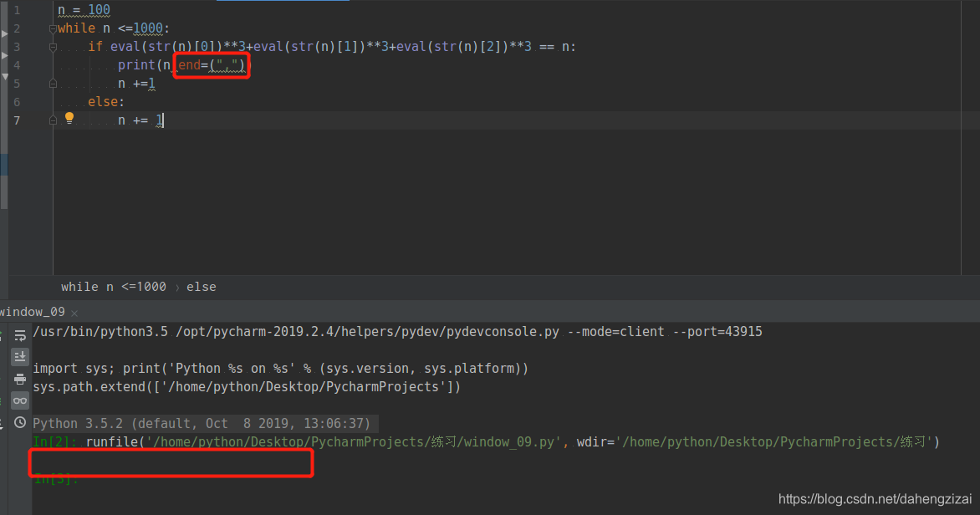Viewport: 980px width, 515px height.
Task: Click the 'else:' keyword line
Action: 106,102
